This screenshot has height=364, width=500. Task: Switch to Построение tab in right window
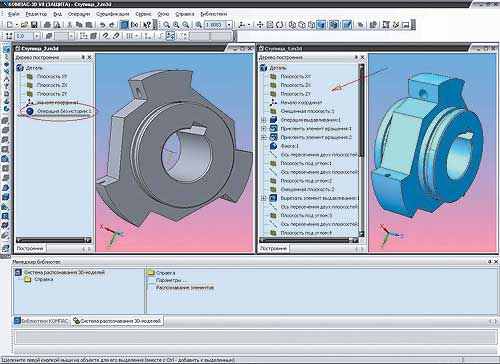pos(273,248)
